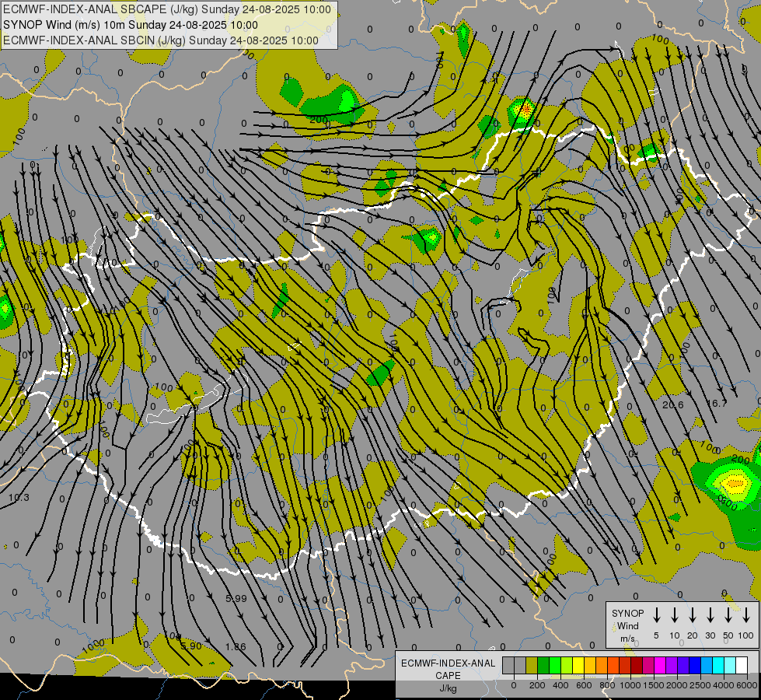The height and width of the screenshot is (700, 761).
Task: Click the 'SYNOP Wind m/s' legend label
Action: click(x=627, y=625)
